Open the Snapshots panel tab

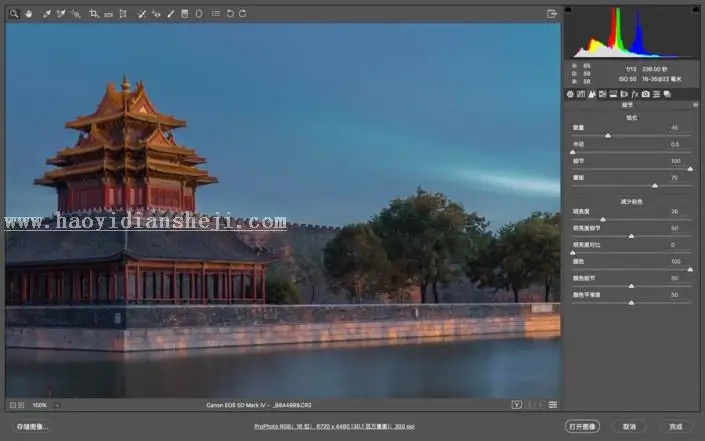[667, 94]
